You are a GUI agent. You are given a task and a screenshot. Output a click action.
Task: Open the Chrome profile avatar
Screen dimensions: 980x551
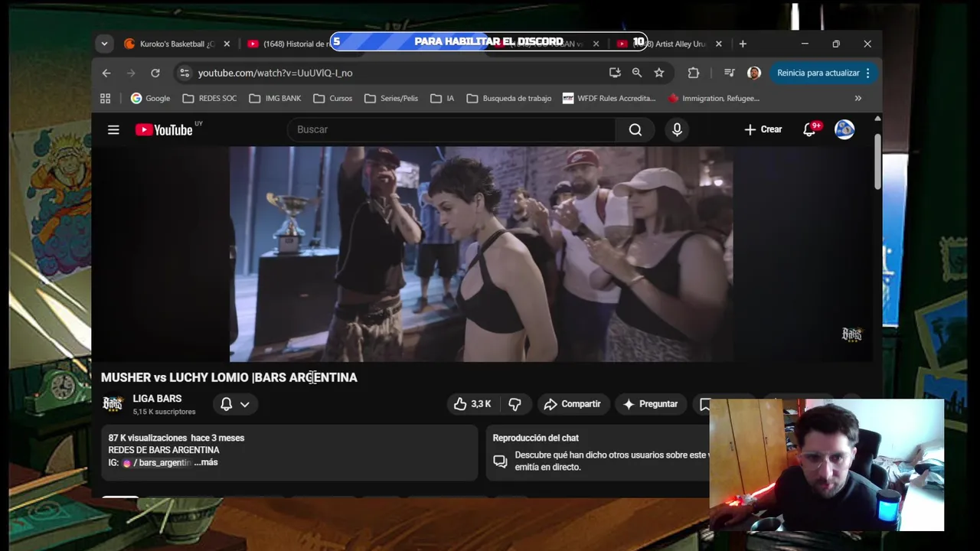754,73
